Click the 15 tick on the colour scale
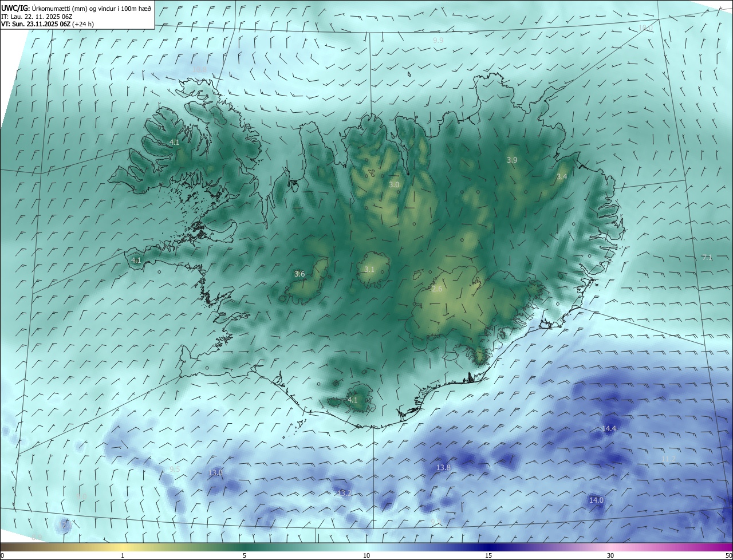733x560 pixels. [488, 555]
